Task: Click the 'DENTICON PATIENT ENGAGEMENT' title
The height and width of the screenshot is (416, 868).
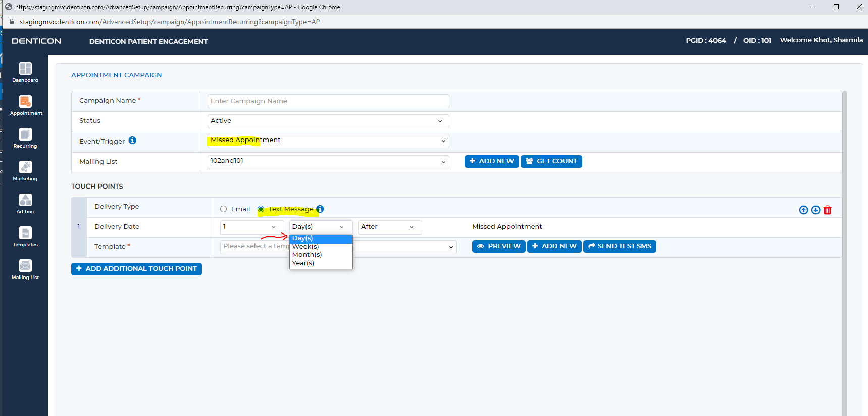Action: (x=148, y=42)
